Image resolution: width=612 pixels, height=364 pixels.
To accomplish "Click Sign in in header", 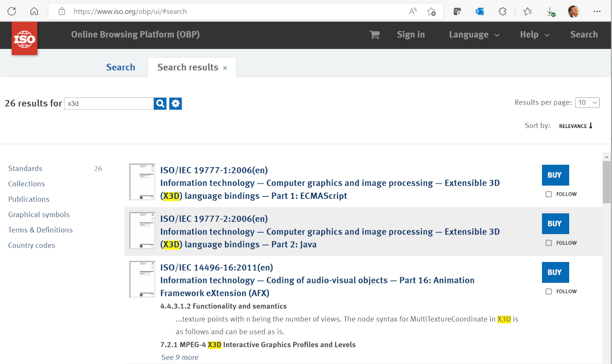I will click(x=411, y=35).
